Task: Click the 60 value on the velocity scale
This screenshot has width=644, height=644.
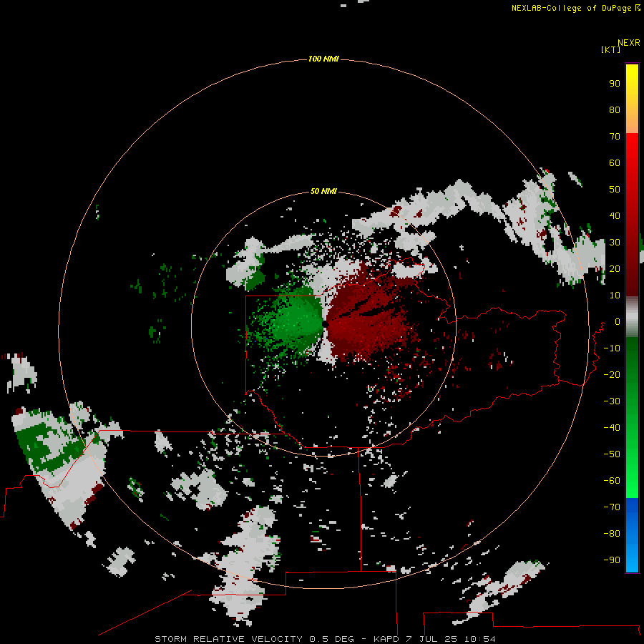Action: point(615,162)
